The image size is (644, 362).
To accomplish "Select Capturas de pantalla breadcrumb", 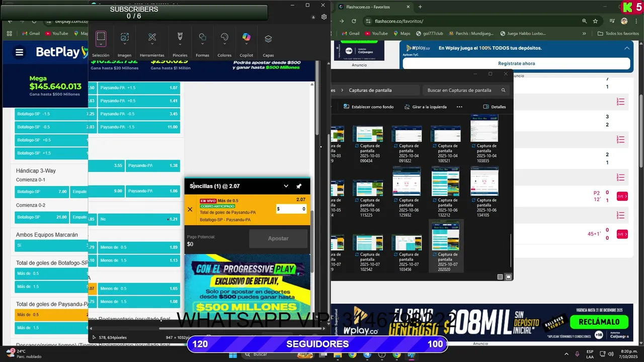I will click(x=370, y=90).
